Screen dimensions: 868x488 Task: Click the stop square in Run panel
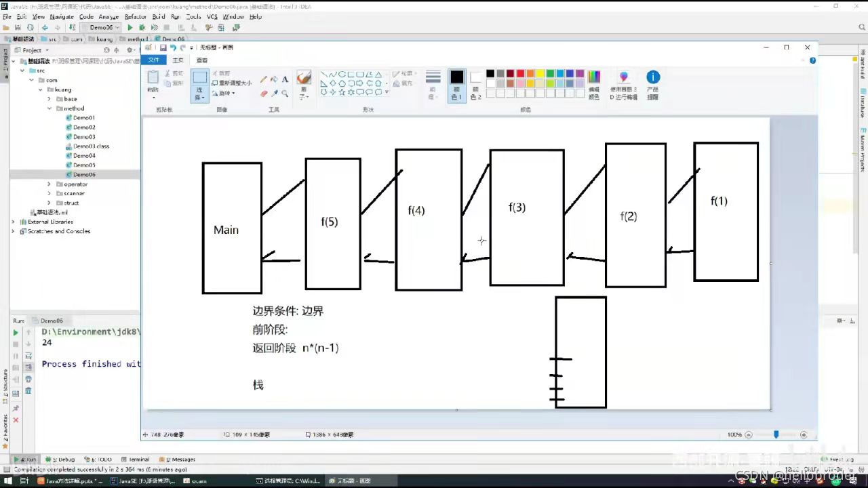[16, 344]
